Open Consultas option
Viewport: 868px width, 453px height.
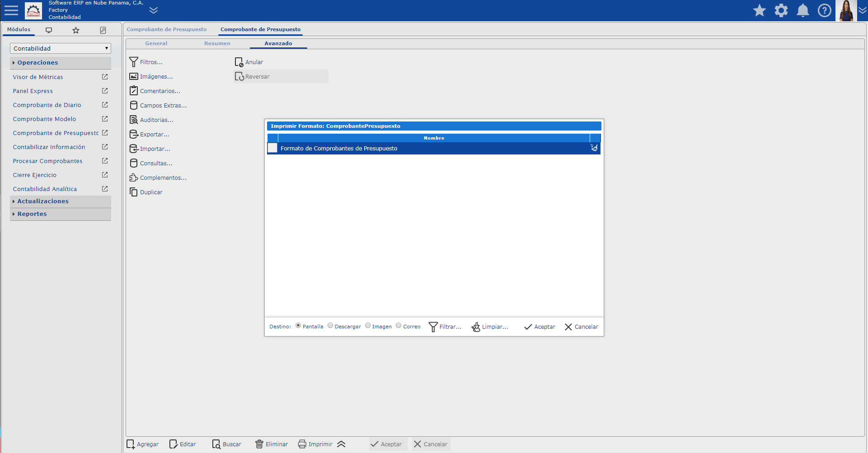151,163
